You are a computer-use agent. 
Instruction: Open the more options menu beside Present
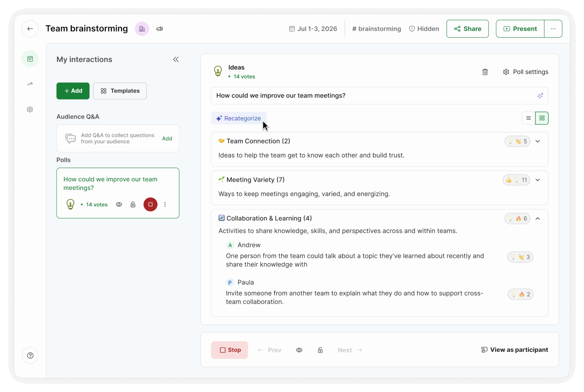(553, 29)
